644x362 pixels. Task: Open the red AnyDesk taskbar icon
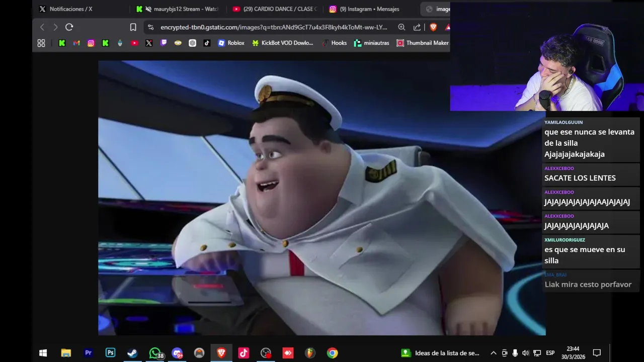(x=288, y=353)
